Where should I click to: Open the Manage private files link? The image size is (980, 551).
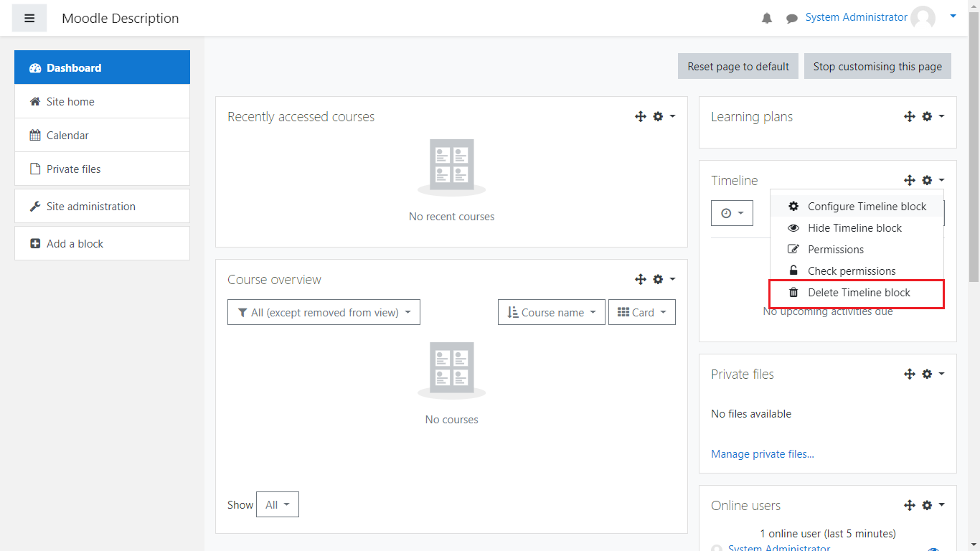click(762, 453)
